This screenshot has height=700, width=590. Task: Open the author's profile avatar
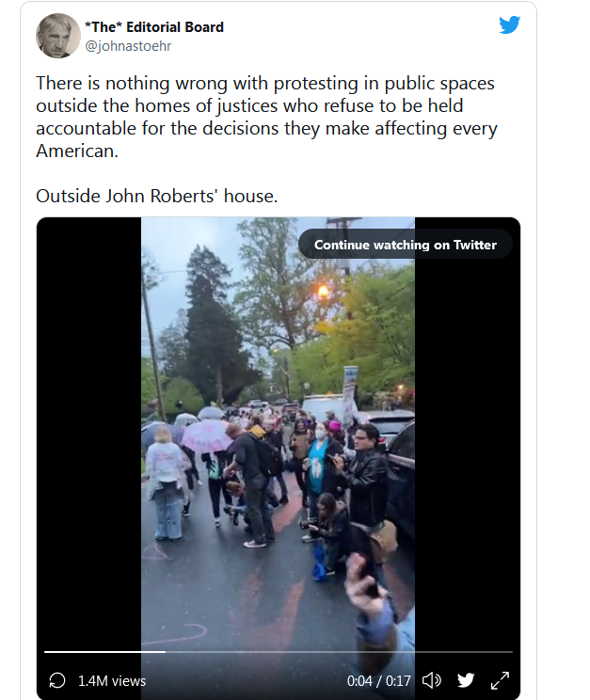click(x=58, y=36)
